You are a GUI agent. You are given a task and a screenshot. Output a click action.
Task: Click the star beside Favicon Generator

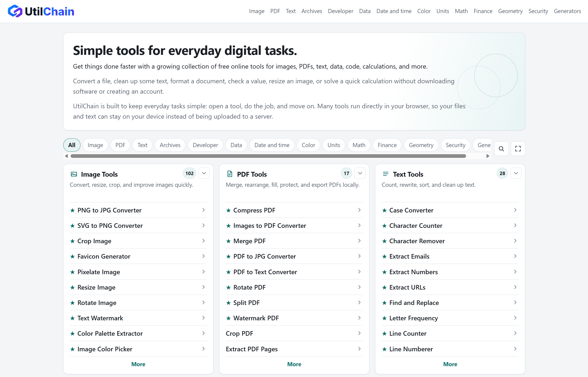coord(72,256)
